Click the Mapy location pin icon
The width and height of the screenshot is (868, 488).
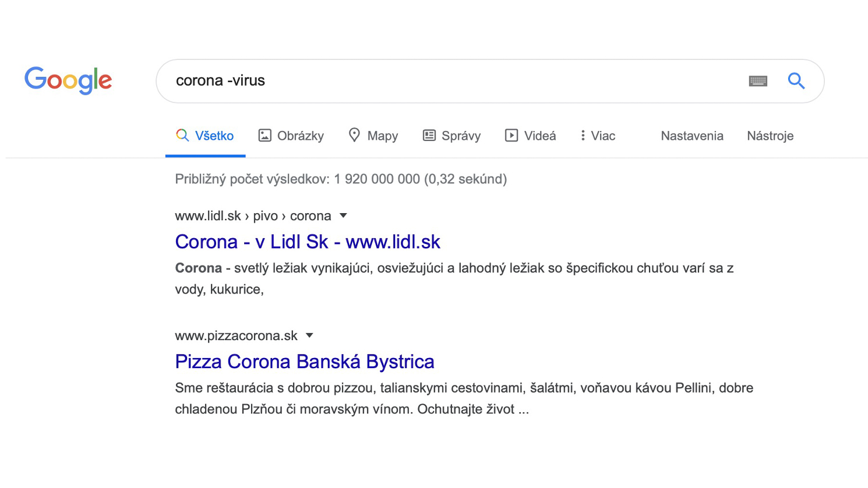354,135
